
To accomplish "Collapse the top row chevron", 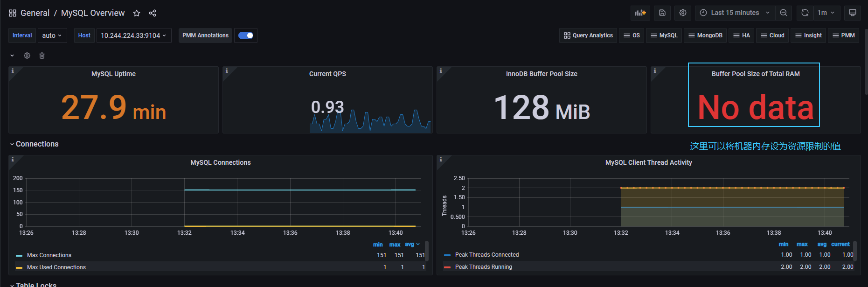I will click(12, 56).
